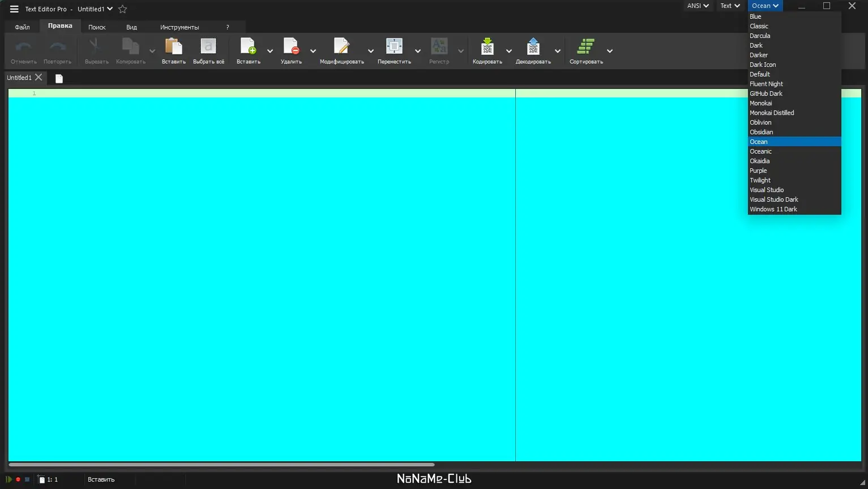Screen dimensions: 868x489
Task: Select the Ocean highlighted theme option
Action: click(759, 141)
